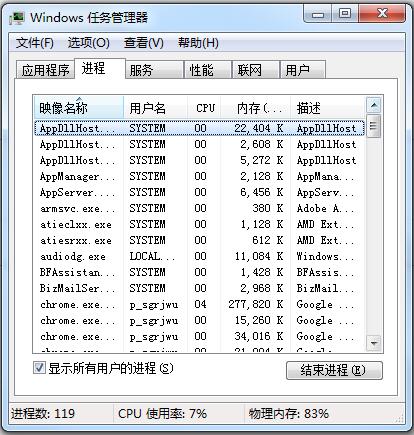This screenshot has width=414, height=435.
Task: Open the 查看(V) menu
Action: (x=144, y=43)
